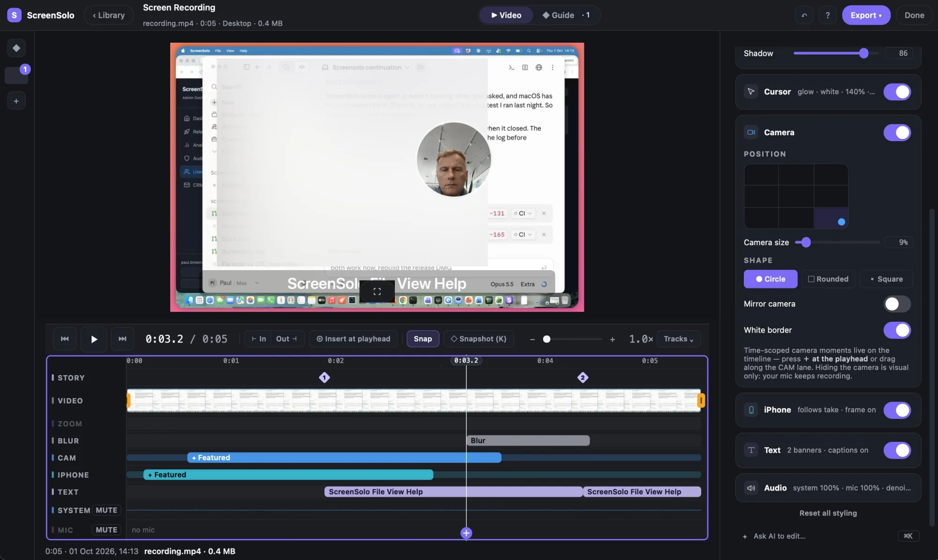The image size is (938, 560).
Task: Select the Circle camera shape
Action: (770, 279)
